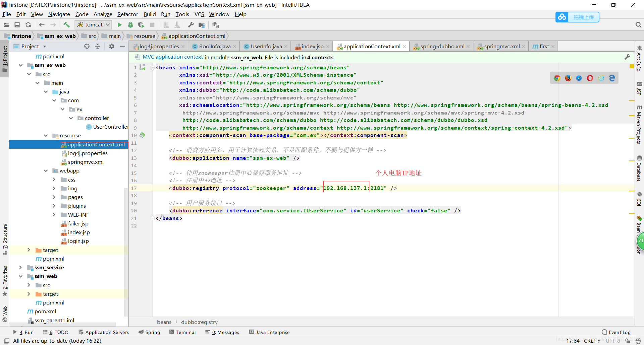Click the Save All toolbar icon

(x=17, y=25)
